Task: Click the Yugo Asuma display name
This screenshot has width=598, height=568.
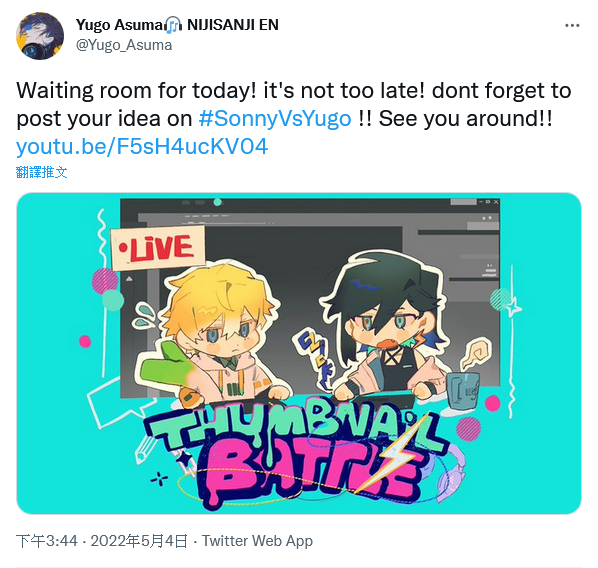Action: [121, 25]
